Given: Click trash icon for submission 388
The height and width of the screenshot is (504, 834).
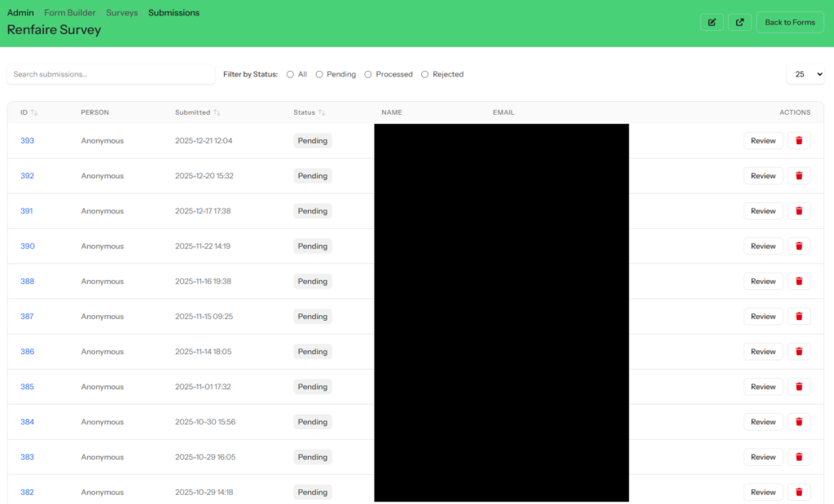Looking at the screenshot, I should (x=799, y=281).
